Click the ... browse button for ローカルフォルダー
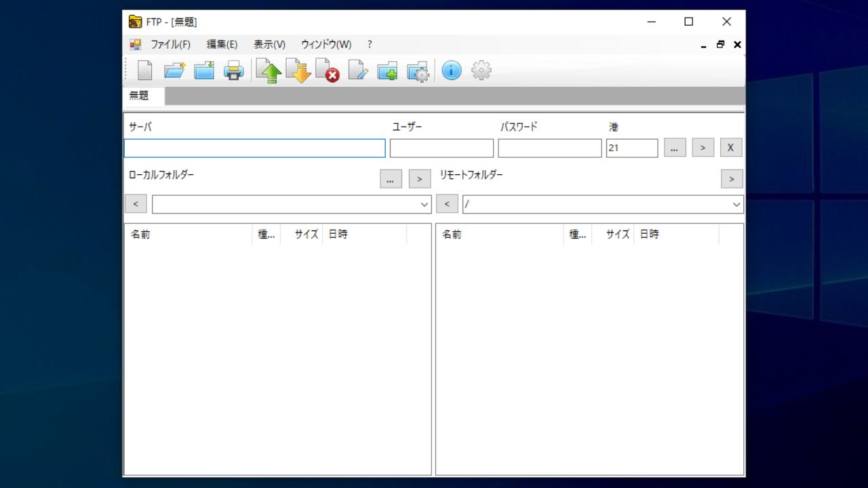The width and height of the screenshot is (868, 488). [x=391, y=179]
